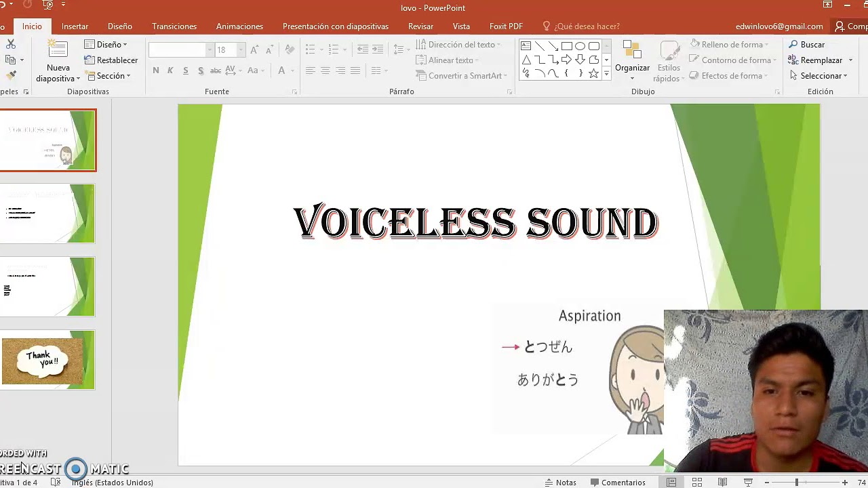Toggle strikethrough (abc) formatting
This screenshot has height=488, width=868.
pos(216,70)
